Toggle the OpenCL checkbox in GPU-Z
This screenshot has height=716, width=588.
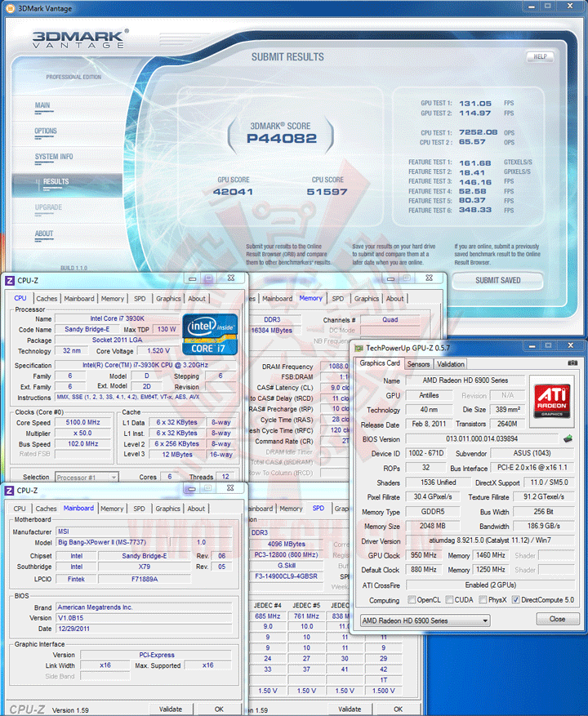pyautogui.click(x=412, y=599)
